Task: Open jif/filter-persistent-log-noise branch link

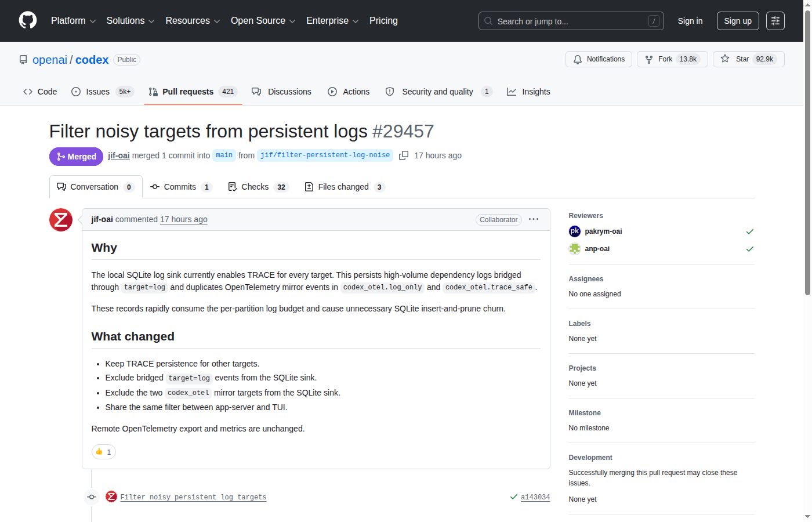Action: pyautogui.click(x=325, y=155)
